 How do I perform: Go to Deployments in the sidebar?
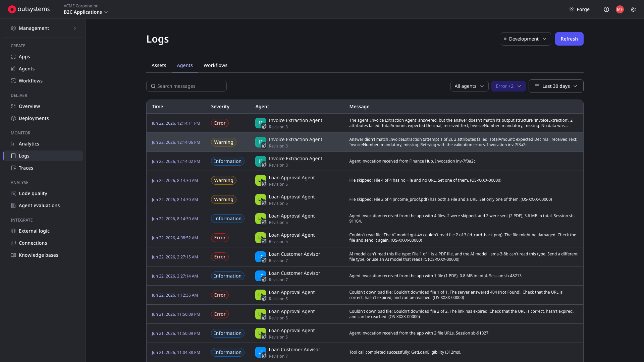click(43, 118)
